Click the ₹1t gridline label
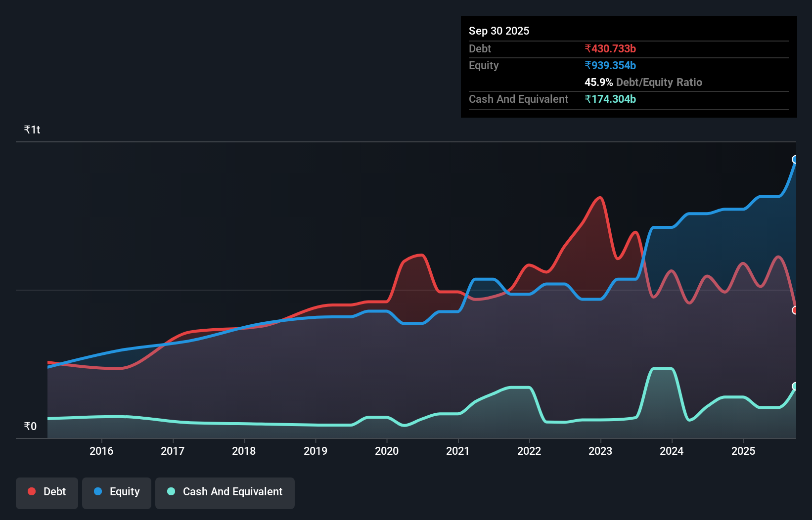This screenshot has width=812, height=520. tap(32, 129)
